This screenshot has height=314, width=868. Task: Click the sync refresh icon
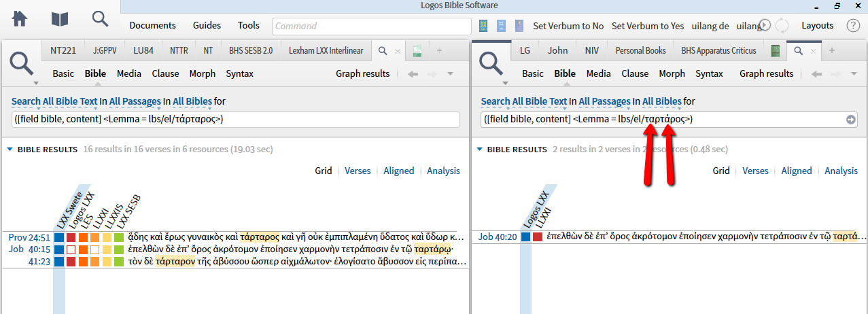coord(782,26)
